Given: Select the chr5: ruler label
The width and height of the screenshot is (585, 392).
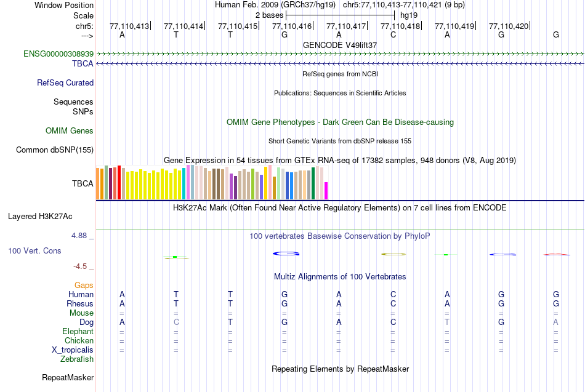Looking at the screenshot, I should 84,26.
